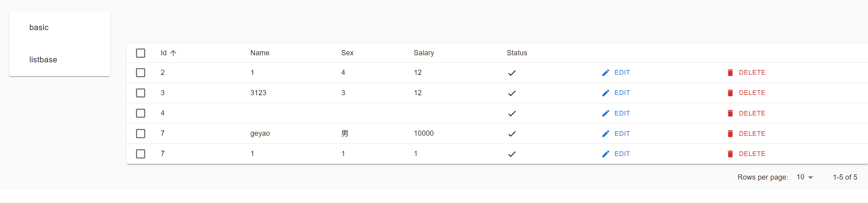Check the checkbox for row with name 3123
The width and height of the screenshot is (868, 203).
point(141,93)
